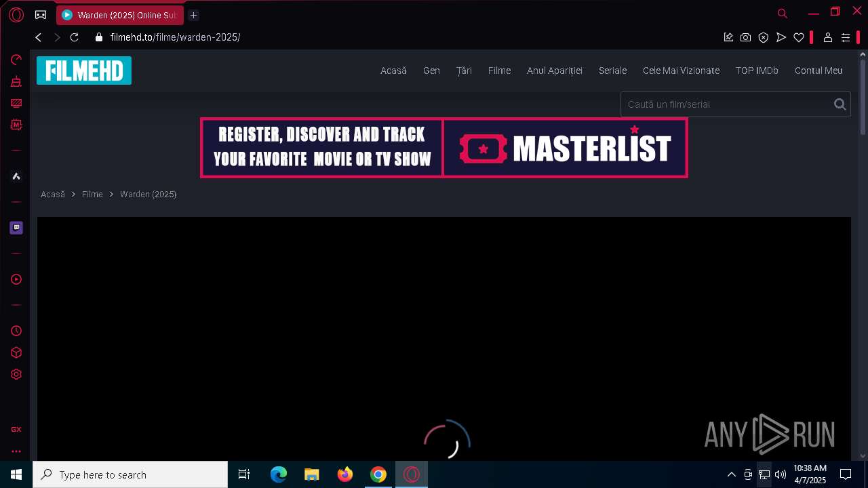Go forward to next page

pyautogui.click(x=57, y=37)
